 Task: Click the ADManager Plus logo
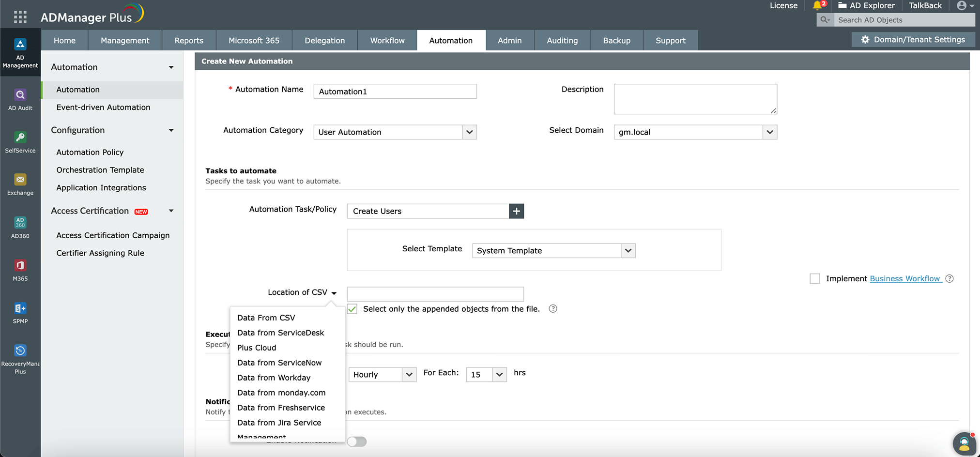pyautogui.click(x=92, y=14)
